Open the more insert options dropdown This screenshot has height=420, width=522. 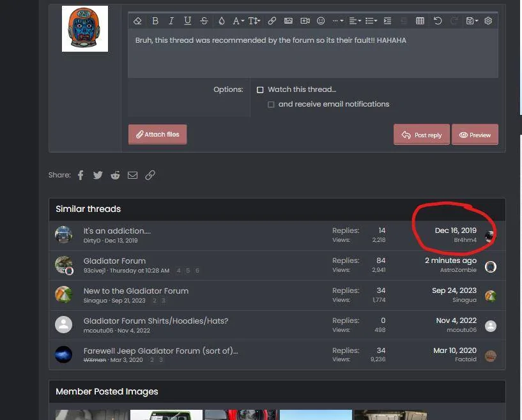[x=338, y=21]
